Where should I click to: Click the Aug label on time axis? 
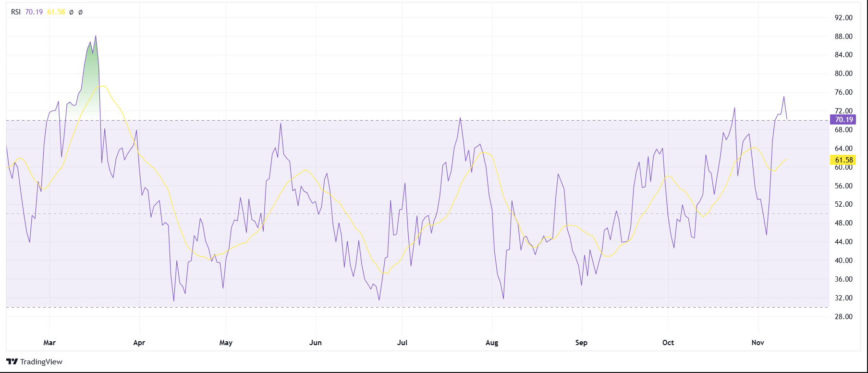coord(492,343)
